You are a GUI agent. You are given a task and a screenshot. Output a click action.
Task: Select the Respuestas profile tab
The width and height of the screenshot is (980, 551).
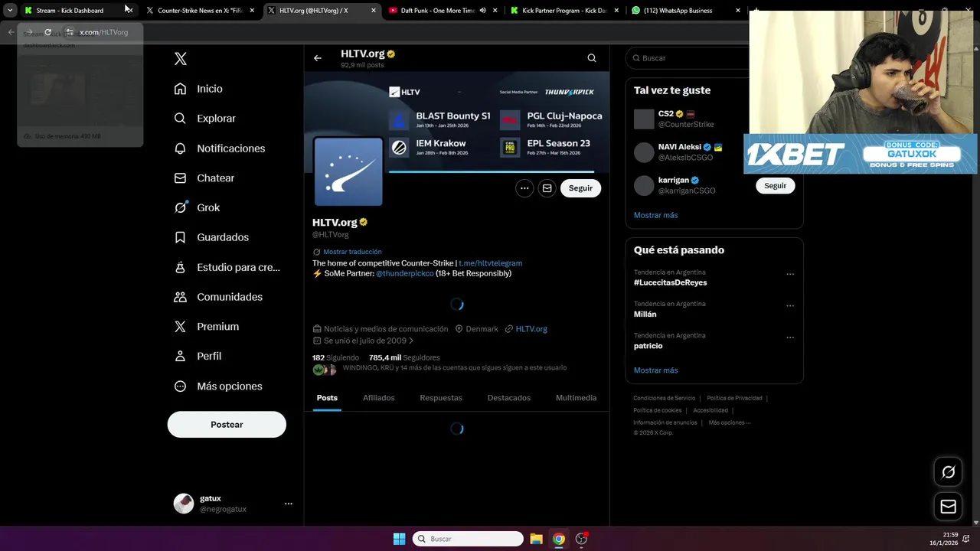click(441, 398)
